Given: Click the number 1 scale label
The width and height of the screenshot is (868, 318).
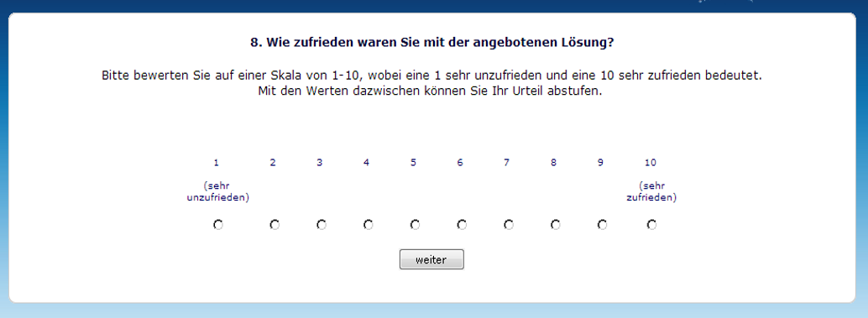Looking at the screenshot, I should (216, 163).
